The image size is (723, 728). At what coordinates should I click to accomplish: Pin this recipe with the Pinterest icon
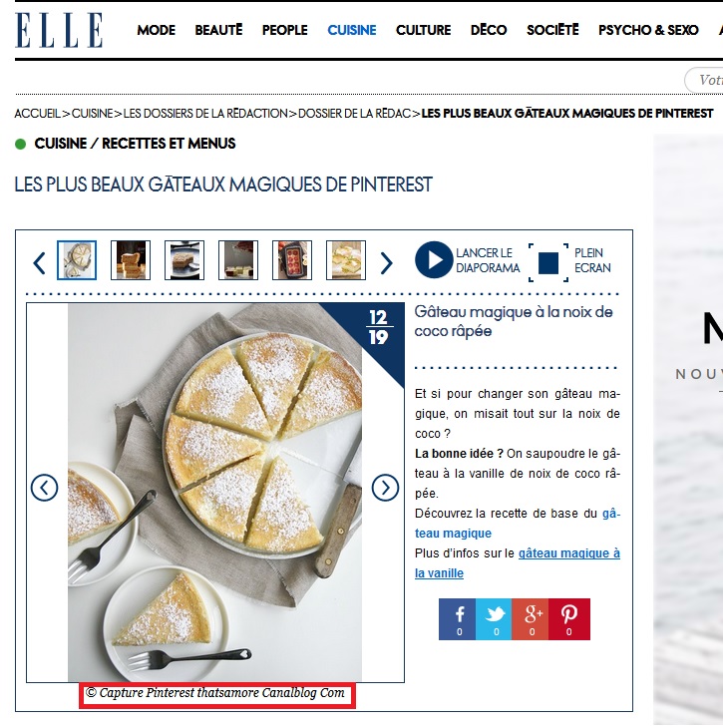point(568,619)
